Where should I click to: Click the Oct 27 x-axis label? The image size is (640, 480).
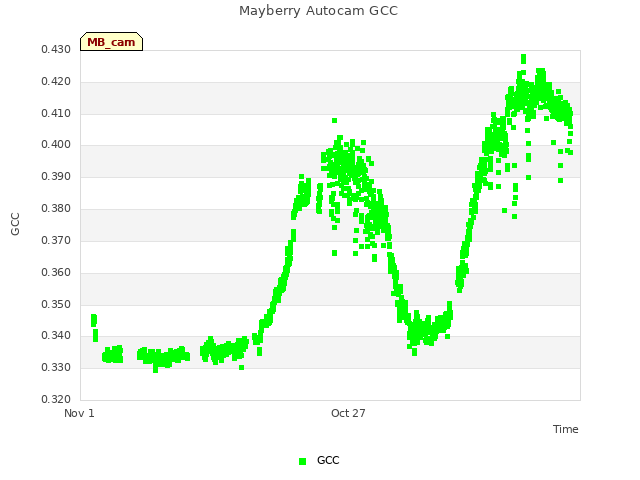tap(348, 413)
